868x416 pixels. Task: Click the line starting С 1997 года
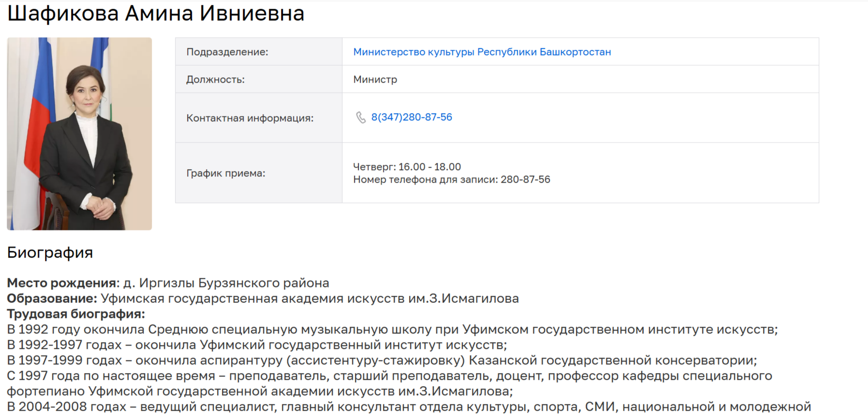point(389,383)
